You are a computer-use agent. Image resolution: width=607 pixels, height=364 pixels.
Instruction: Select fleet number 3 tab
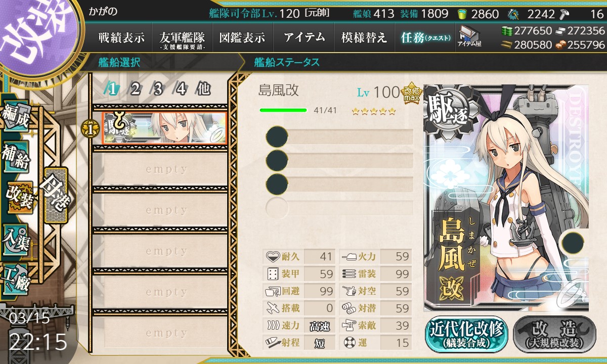click(x=158, y=89)
